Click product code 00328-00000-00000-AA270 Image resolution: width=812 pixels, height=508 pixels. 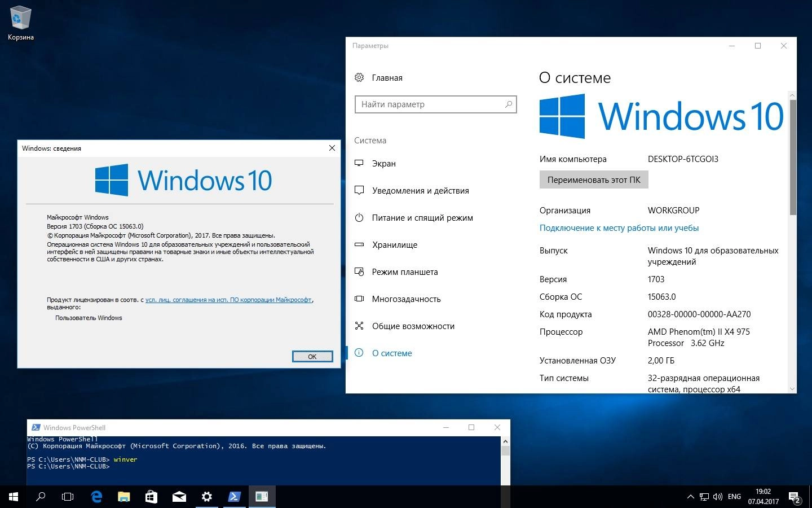point(699,314)
